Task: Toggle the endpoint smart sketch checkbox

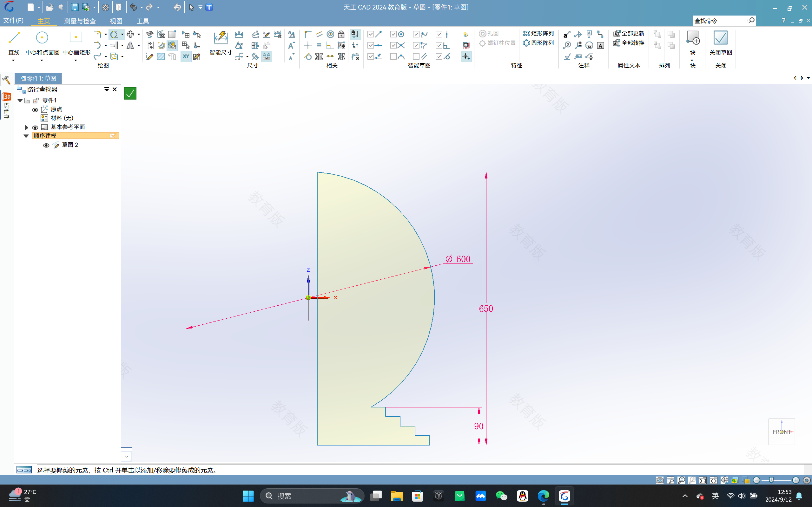Action: pos(371,34)
